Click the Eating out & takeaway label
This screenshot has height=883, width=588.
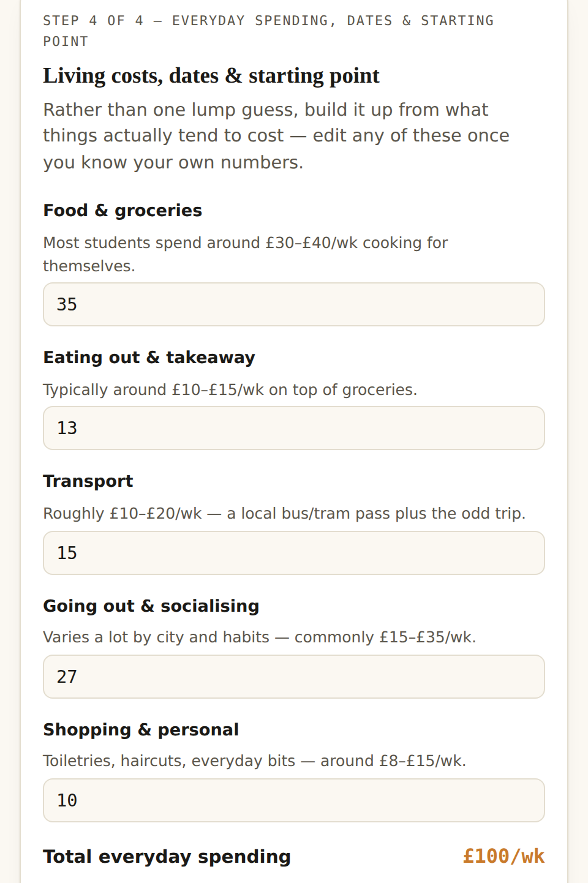[x=149, y=358]
